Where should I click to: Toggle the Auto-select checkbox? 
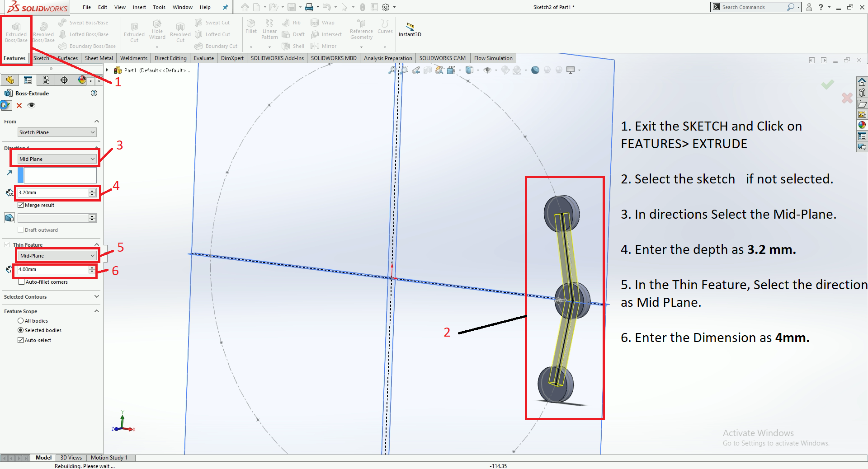tap(20, 340)
